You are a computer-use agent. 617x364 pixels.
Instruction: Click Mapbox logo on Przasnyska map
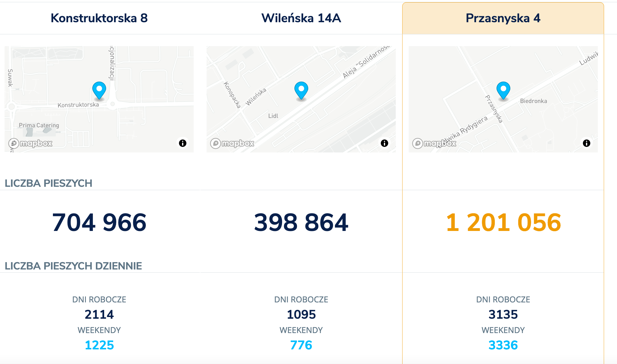(434, 143)
